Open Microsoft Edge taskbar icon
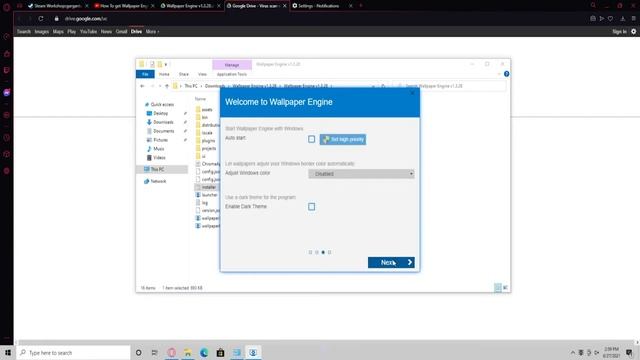640x360 pixels. [x=204, y=352]
